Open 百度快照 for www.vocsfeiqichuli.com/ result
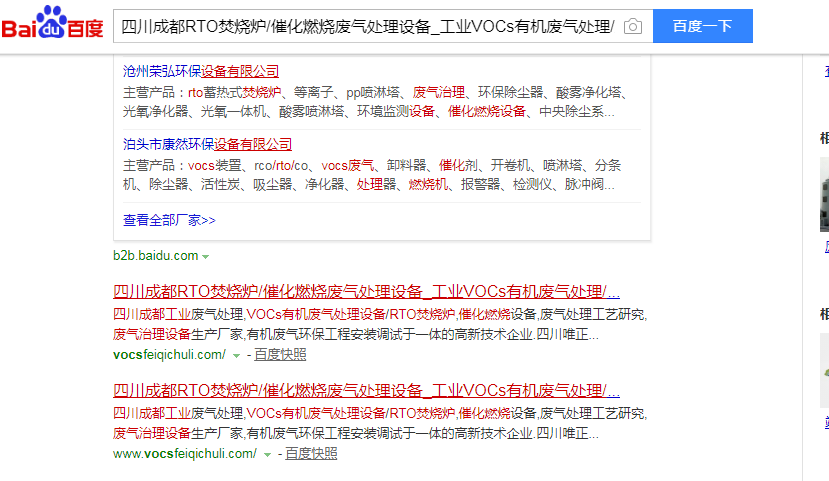 click(311, 453)
